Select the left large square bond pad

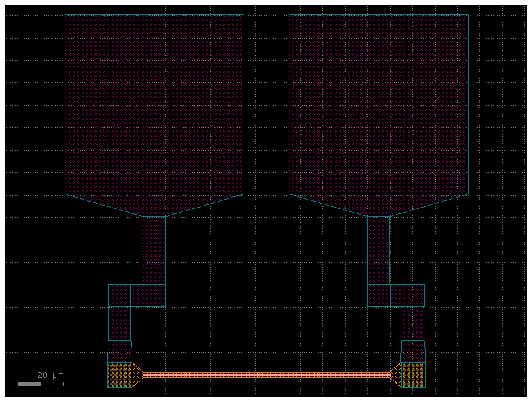tap(155, 104)
